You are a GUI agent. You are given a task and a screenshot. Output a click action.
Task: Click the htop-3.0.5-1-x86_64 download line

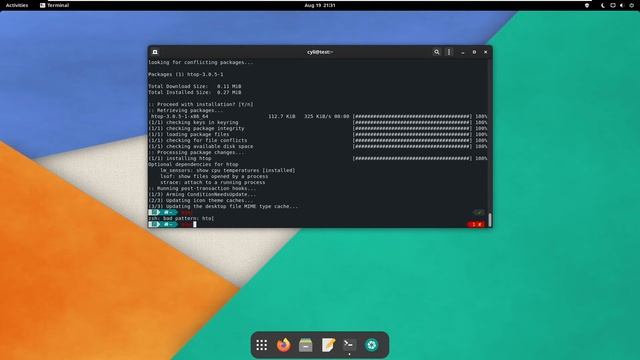318,116
